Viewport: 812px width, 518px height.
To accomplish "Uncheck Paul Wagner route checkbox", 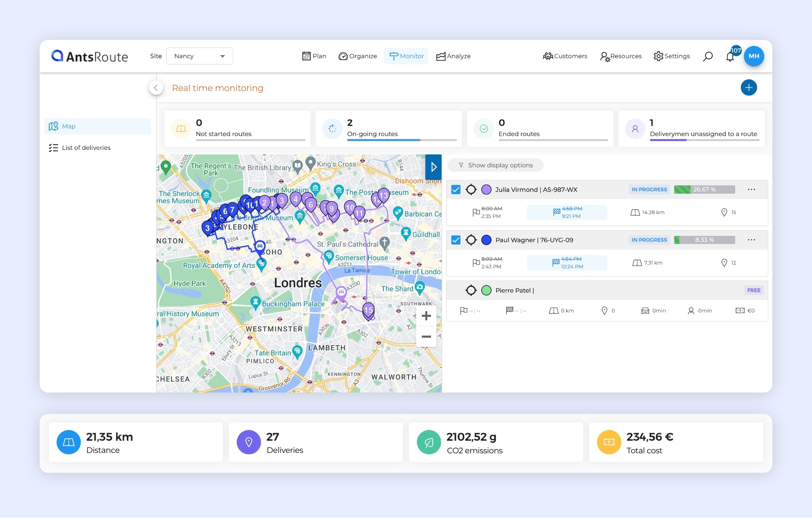I will [x=456, y=240].
